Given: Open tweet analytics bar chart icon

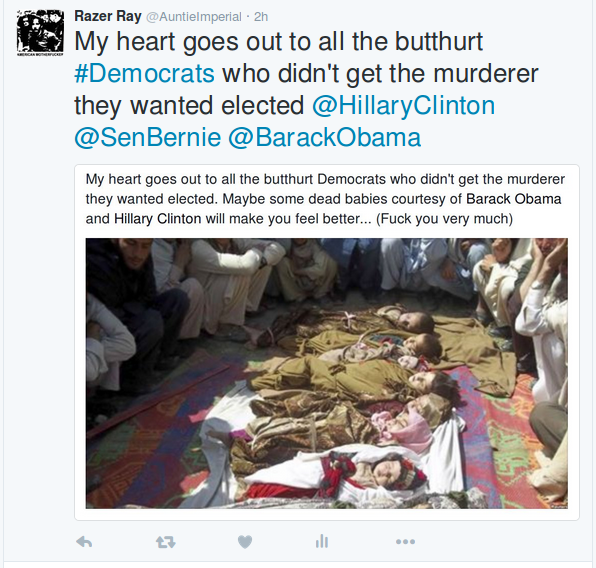Looking at the screenshot, I should (322, 541).
